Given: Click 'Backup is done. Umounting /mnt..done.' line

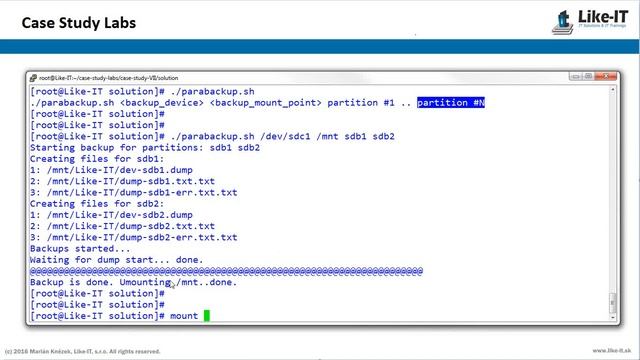Looking at the screenshot, I should pos(133,282).
